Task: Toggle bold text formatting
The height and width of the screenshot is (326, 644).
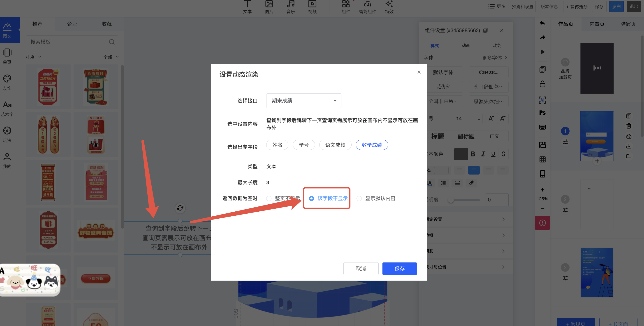Action: (x=473, y=154)
